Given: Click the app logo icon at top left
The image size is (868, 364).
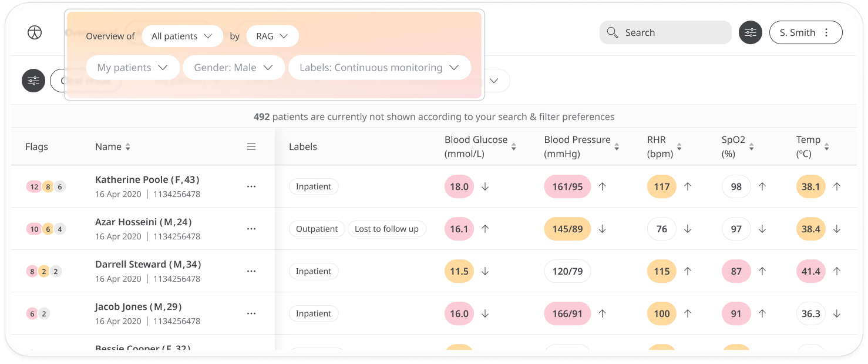Looking at the screenshot, I should (x=35, y=33).
